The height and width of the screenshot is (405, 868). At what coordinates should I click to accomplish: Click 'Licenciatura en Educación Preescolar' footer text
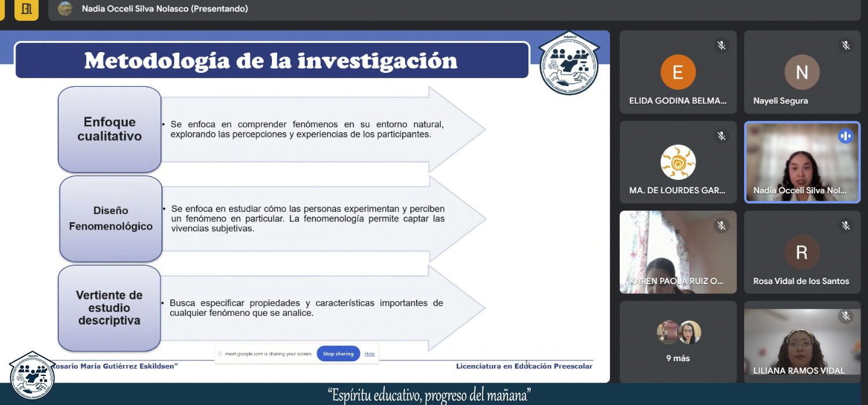(x=524, y=366)
